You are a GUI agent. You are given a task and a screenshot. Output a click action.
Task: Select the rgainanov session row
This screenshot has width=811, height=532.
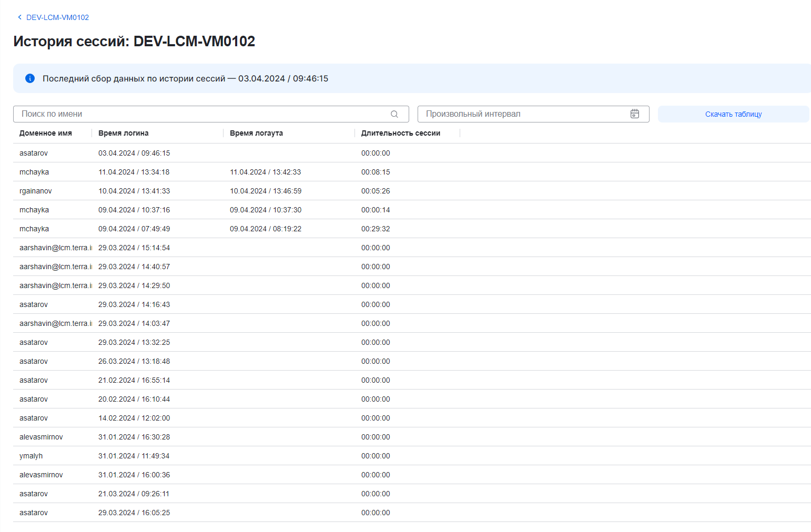pos(36,191)
